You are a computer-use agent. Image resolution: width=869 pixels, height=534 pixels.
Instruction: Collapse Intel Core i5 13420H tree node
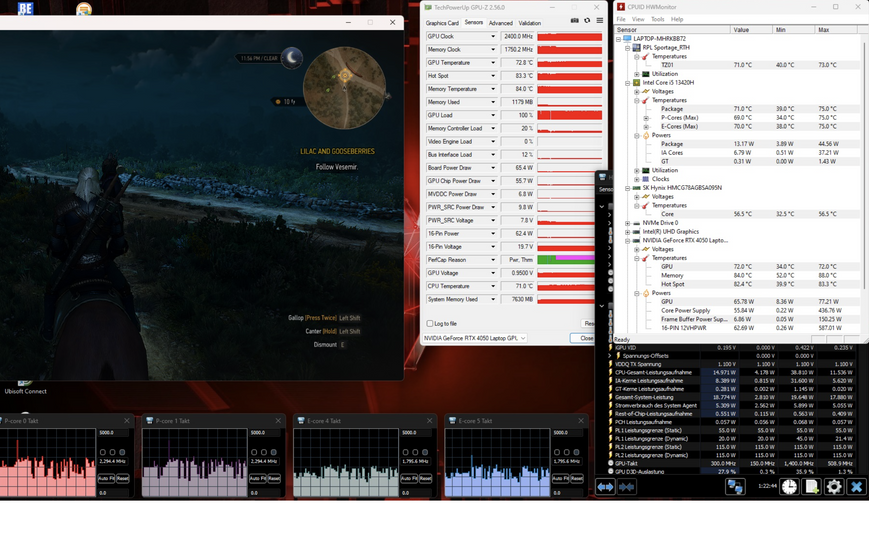click(x=627, y=83)
